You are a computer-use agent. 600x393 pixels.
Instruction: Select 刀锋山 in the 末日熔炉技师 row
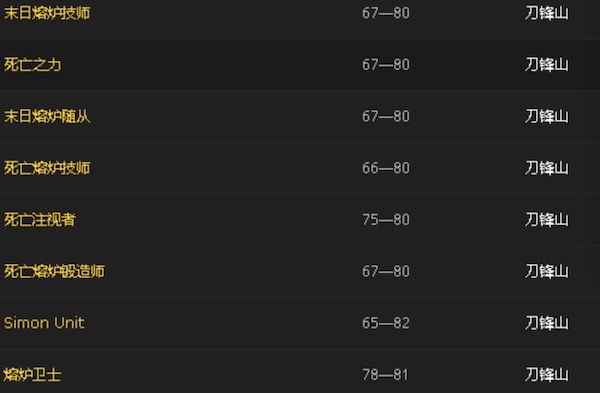point(546,13)
